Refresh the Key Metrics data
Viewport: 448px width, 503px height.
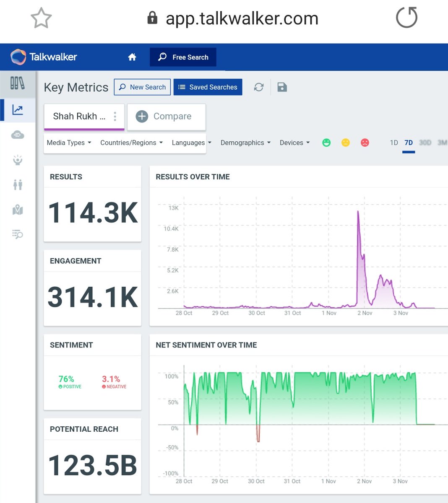(259, 87)
